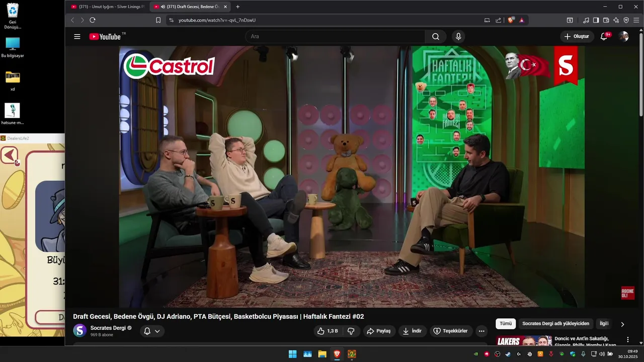Viewport: 644px width, 362px height.
Task: Open YouTube notifications bell
Action: 604,36
